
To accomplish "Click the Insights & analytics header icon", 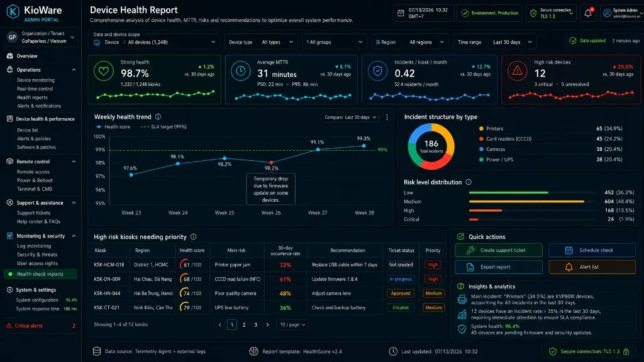I will [460, 287].
